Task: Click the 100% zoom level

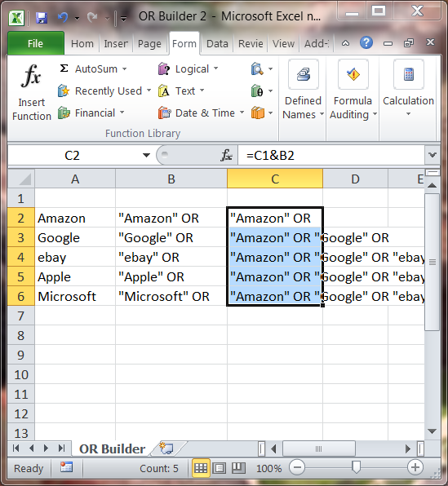Action: click(268, 468)
